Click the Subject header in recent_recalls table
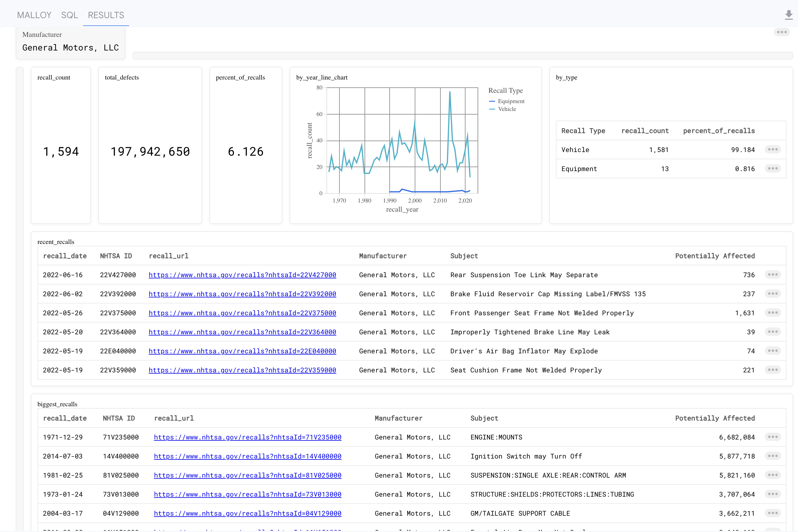This screenshot has width=798, height=532. (464, 256)
